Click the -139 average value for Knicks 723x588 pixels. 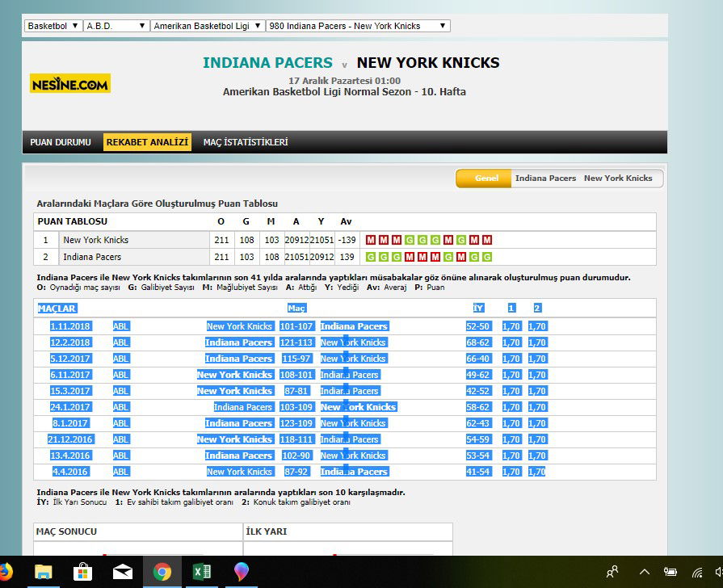coord(347,240)
